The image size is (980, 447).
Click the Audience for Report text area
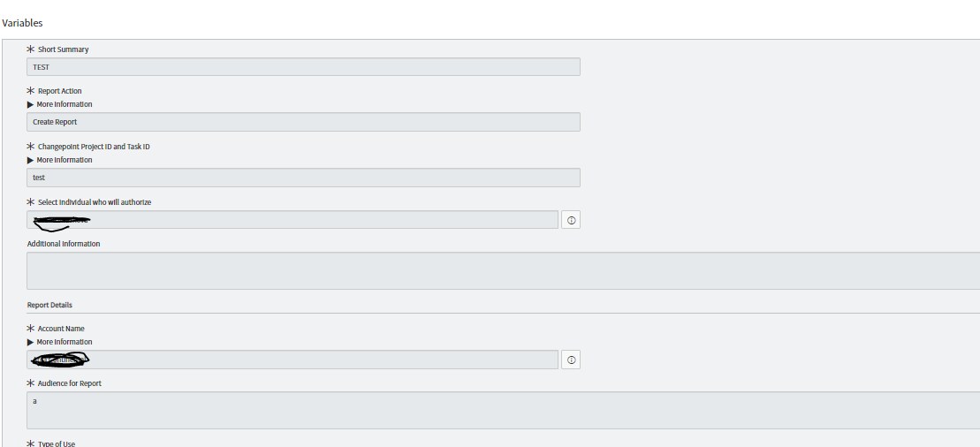pyautogui.click(x=503, y=410)
